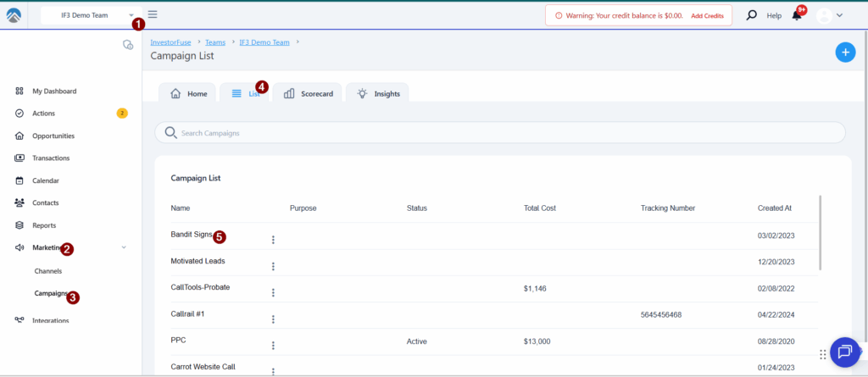Open three-dot menu for PPC campaign
Image resolution: width=868 pixels, height=377 pixels.
pos(273,346)
